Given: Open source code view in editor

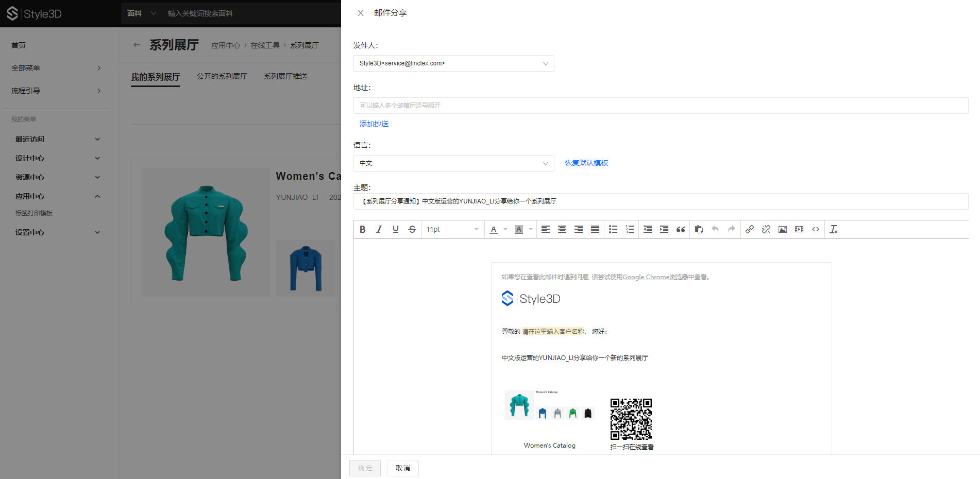Looking at the screenshot, I should [816, 229].
